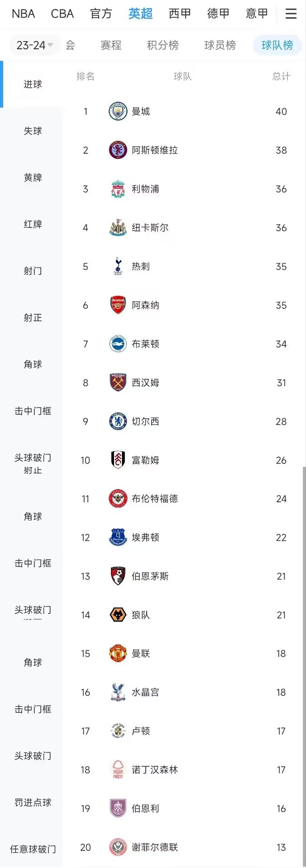This screenshot has width=306, height=868.
Task: Open 谢菲尔德联 team name link
Action: click(154, 847)
